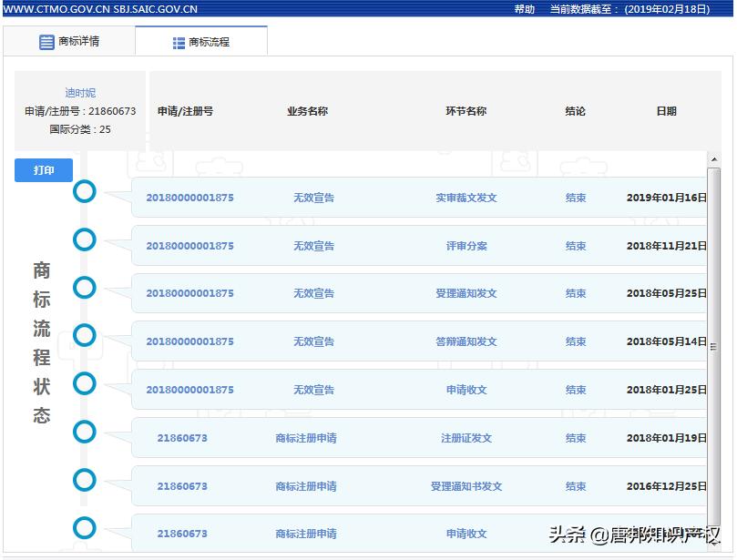The width and height of the screenshot is (737, 560).
Task: Toggle the 结束 status for 受理通知书发文 row
Action: tap(575, 486)
